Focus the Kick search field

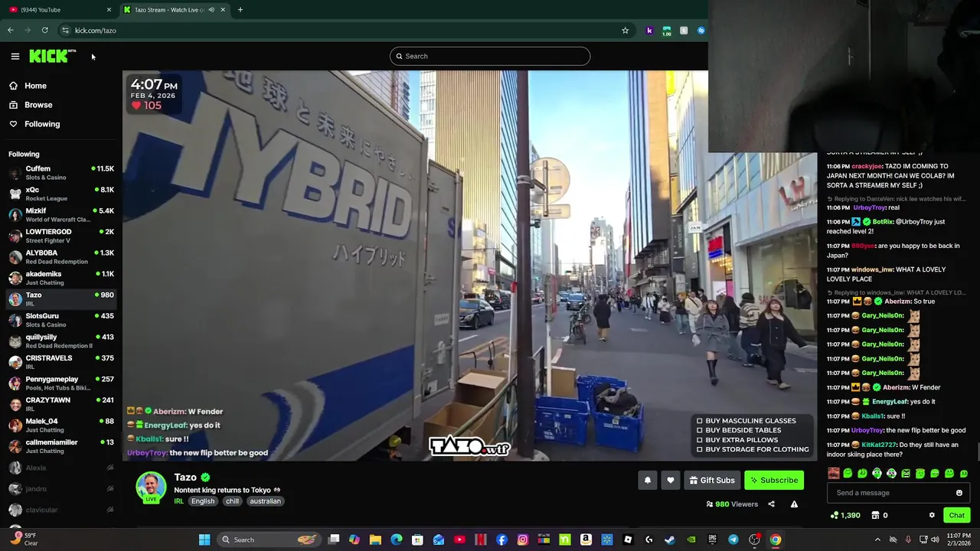click(490, 56)
